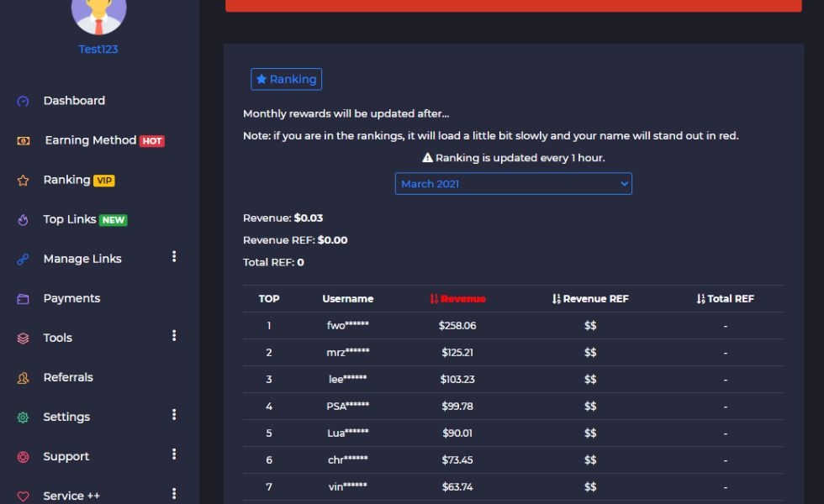The width and height of the screenshot is (824, 504).
Task: Open the Earning Method page
Action: pos(91,140)
